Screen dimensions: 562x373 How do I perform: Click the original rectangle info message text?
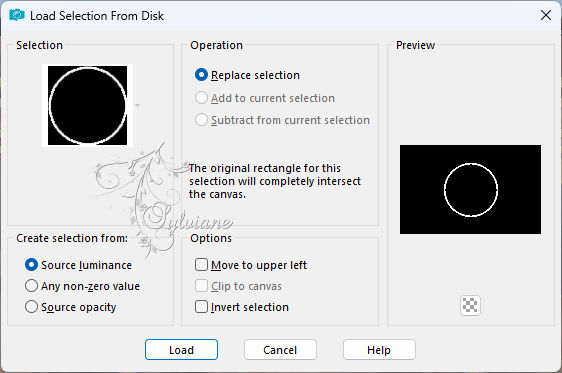[275, 181]
